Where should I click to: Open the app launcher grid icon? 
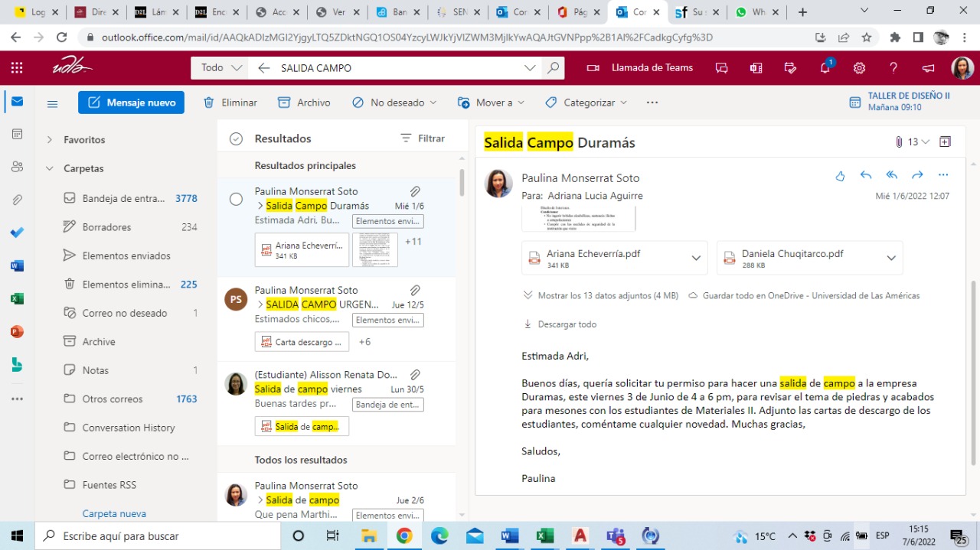click(x=17, y=68)
